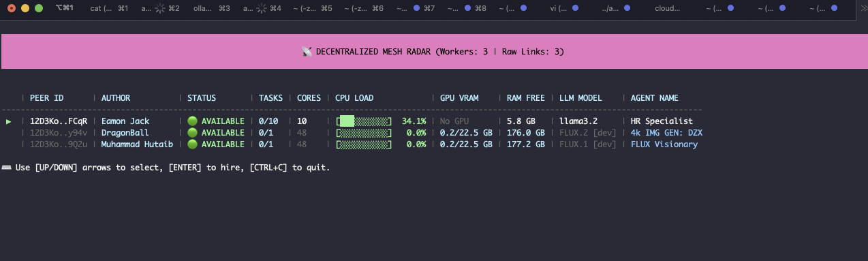Click the green status circle in Eamon Jack's row
This screenshot has width=868, height=261.
tap(192, 121)
